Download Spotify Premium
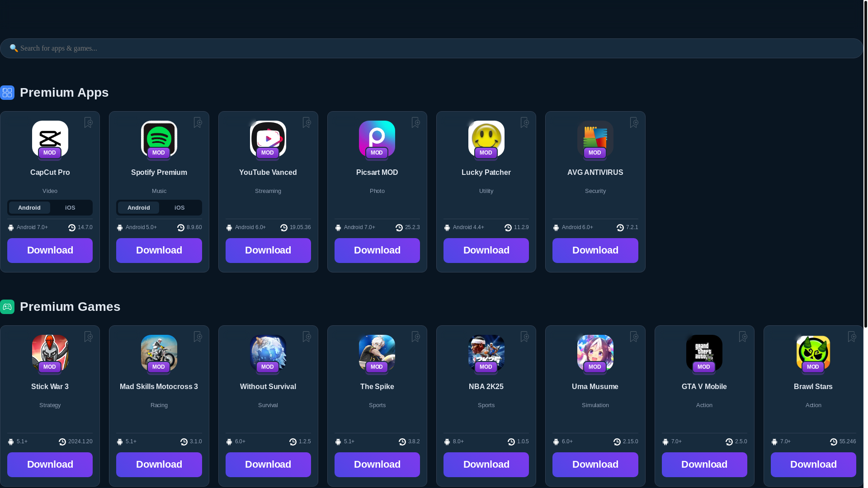Viewport: 868px width, 488px height. [x=159, y=250]
